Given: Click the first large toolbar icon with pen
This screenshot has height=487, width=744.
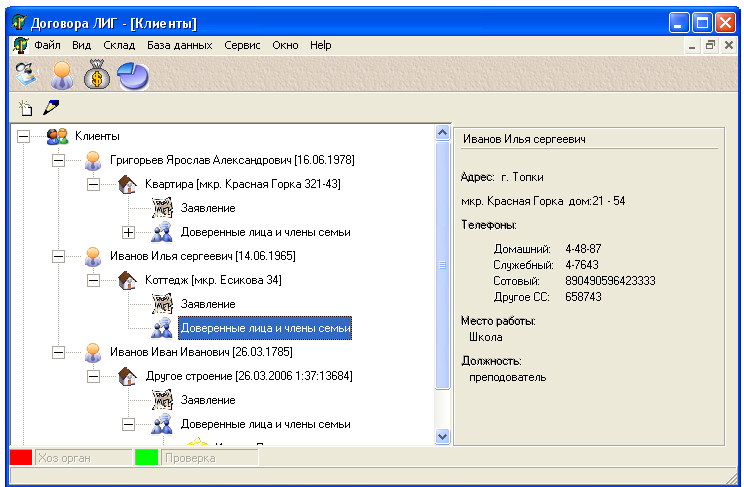Looking at the screenshot, I should point(26,75).
